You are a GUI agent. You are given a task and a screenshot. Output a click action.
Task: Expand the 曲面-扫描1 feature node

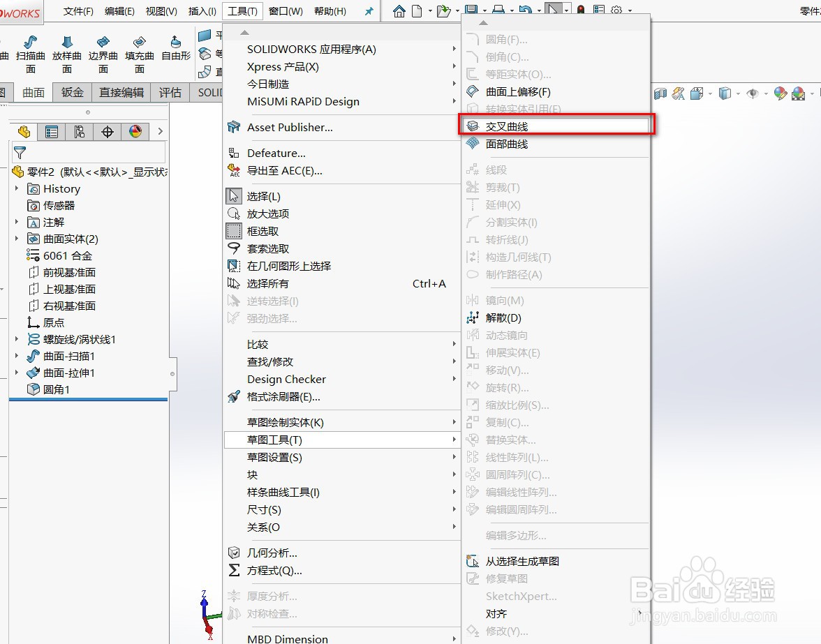(16, 356)
